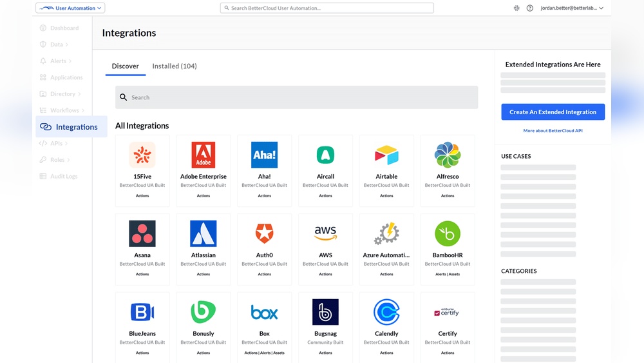Open the BlueJeans integration logo
This screenshot has width=644, height=363.
(142, 312)
